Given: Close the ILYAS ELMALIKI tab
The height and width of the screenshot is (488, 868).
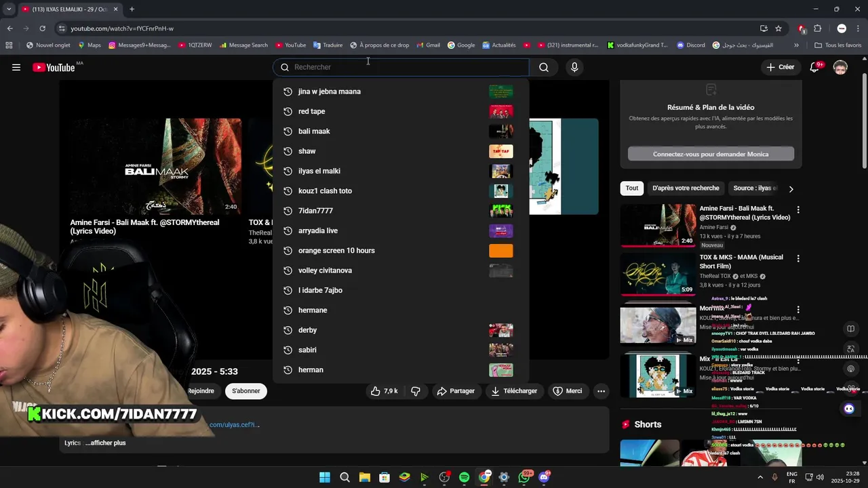Looking at the screenshot, I should [x=115, y=9].
